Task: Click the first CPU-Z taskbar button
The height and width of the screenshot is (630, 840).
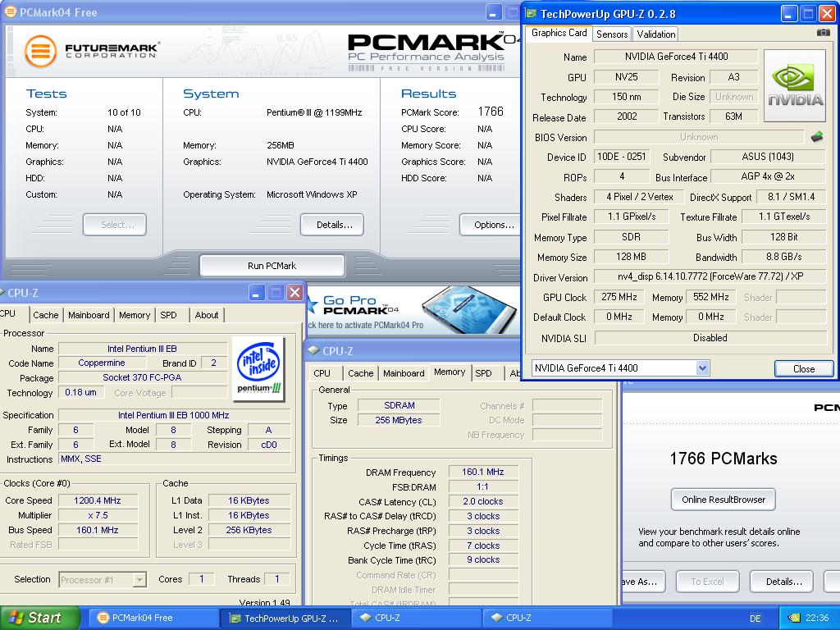Action: [416, 618]
